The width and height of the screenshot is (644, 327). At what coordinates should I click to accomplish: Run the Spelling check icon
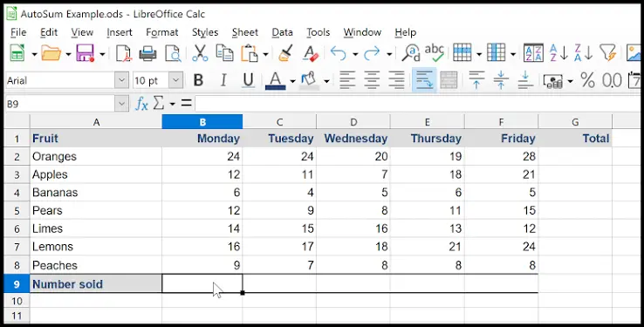(x=435, y=52)
